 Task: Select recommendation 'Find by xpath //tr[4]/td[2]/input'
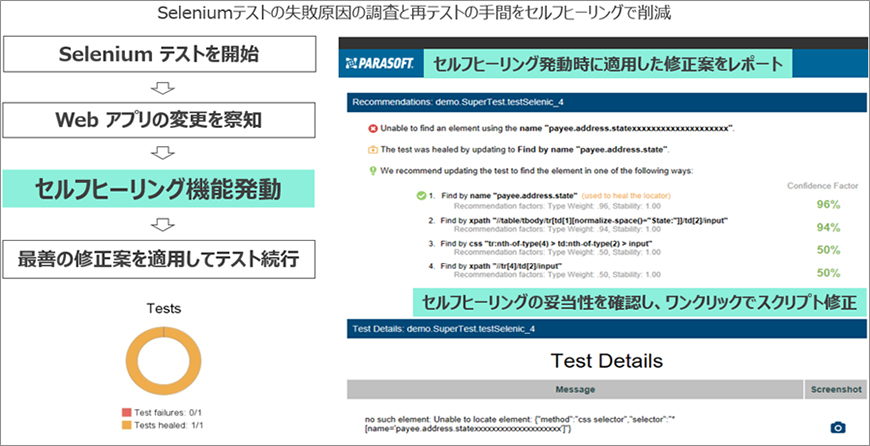(x=501, y=267)
